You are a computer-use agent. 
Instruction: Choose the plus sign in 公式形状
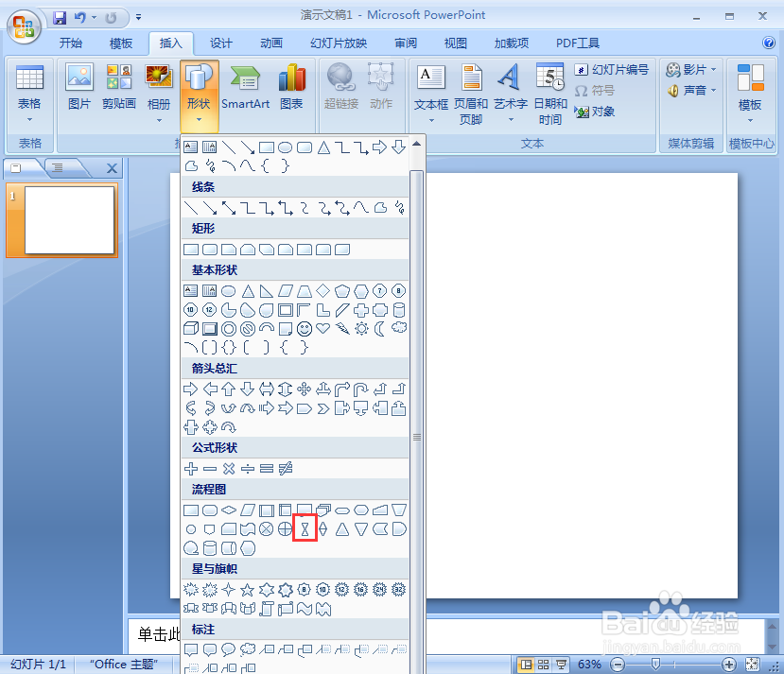(x=190, y=469)
